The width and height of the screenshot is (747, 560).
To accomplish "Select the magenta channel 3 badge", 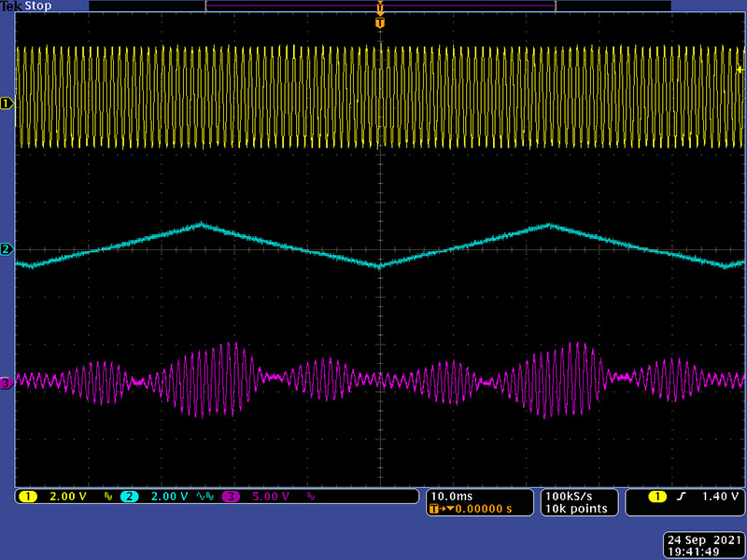I will [230, 497].
